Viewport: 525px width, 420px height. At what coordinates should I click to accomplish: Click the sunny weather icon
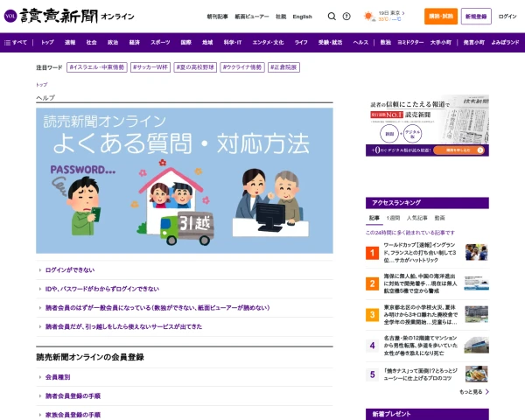tap(369, 16)
